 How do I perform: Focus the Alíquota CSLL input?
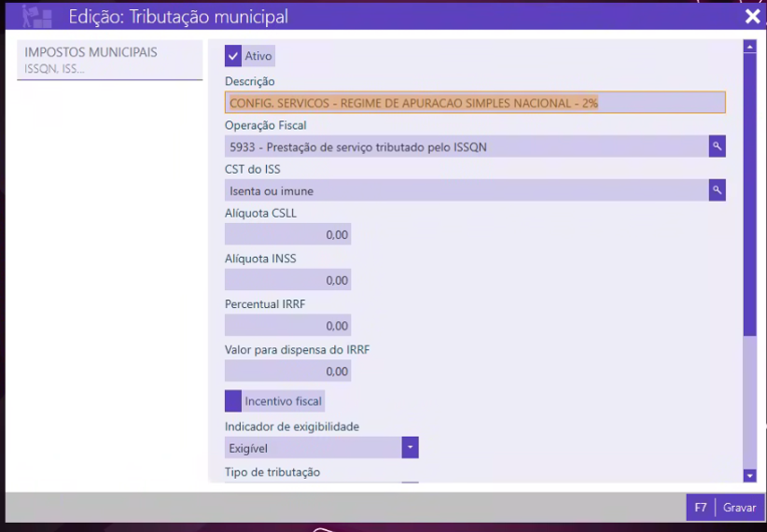(288, 235)
